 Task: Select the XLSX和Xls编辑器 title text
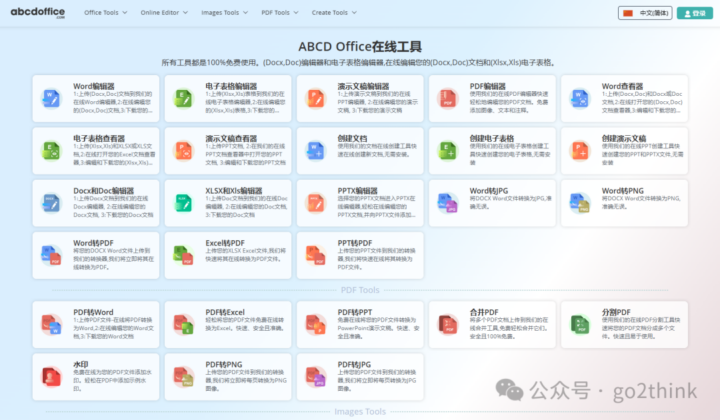234,191
